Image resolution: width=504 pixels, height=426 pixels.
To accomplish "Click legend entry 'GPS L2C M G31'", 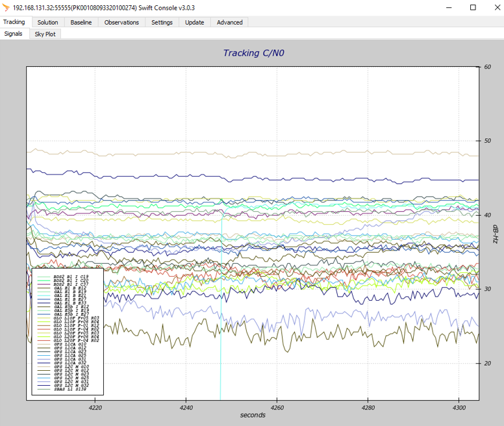I will click(63, 382).
